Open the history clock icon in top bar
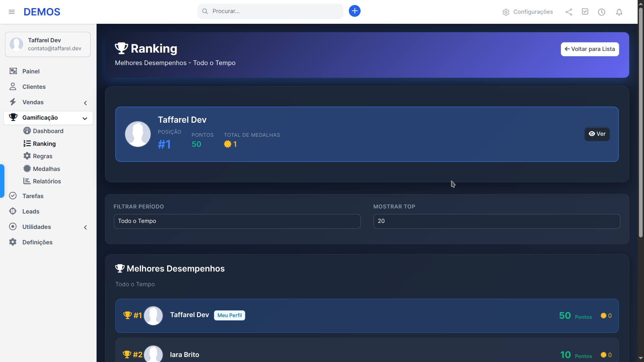This screenshot has width=644, height=362. coord(601,12)
